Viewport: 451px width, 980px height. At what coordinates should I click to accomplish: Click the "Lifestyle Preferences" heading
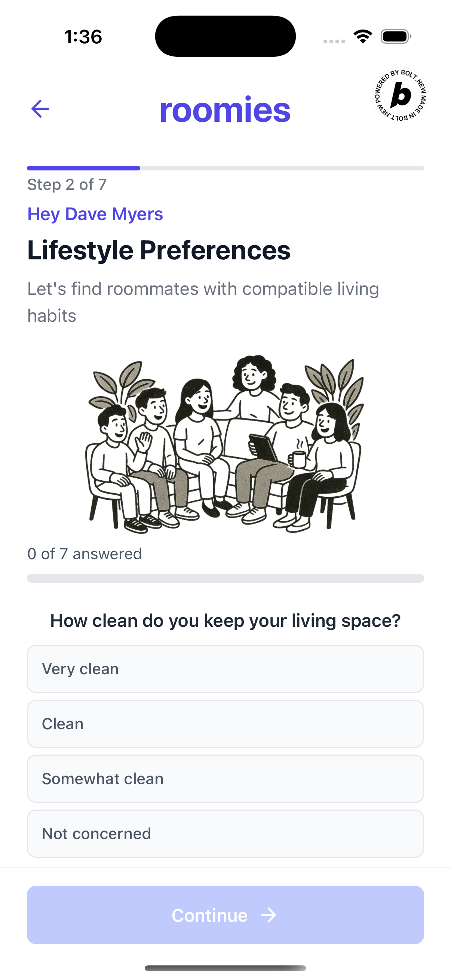click(x=159, y=250)
